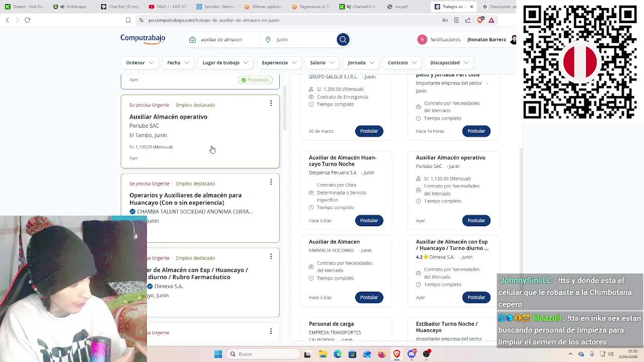Click the location pin icon next to Junin
This screenshot has width=644, height=362.
click(268, 39)
